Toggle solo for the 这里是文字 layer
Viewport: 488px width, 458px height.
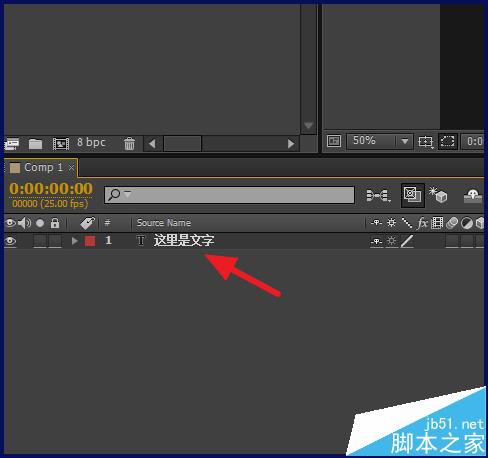(x=40, y=241)
